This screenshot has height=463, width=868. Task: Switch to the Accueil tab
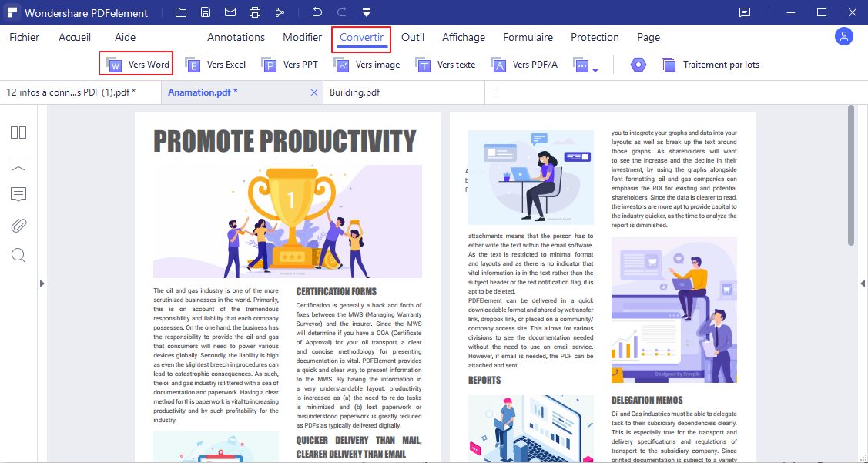[x=75, y=37]
